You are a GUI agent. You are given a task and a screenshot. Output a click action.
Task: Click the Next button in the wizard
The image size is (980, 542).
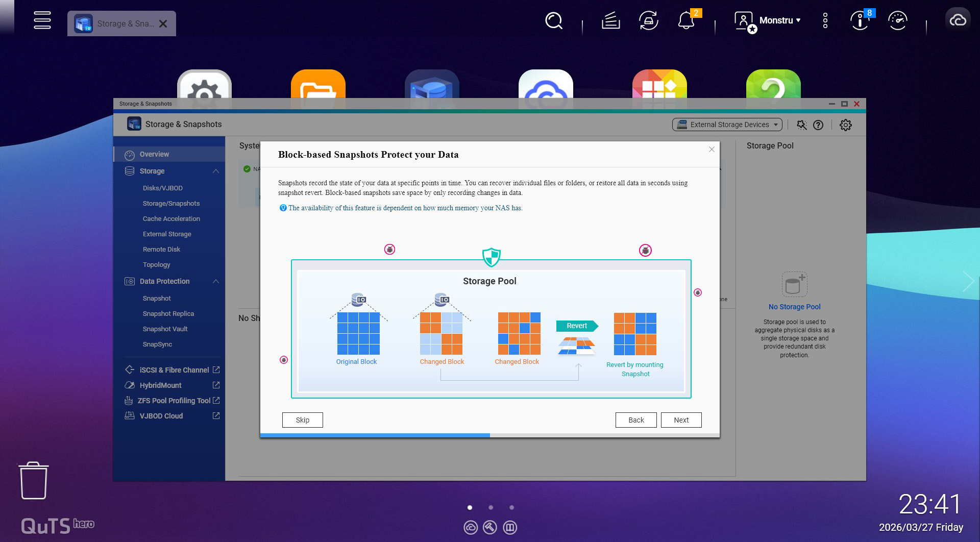point(681,420)
